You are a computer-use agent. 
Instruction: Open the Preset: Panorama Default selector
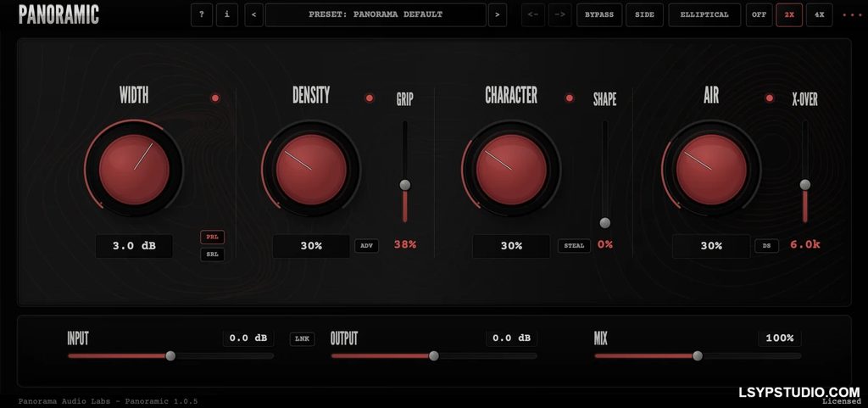[376, 15]
